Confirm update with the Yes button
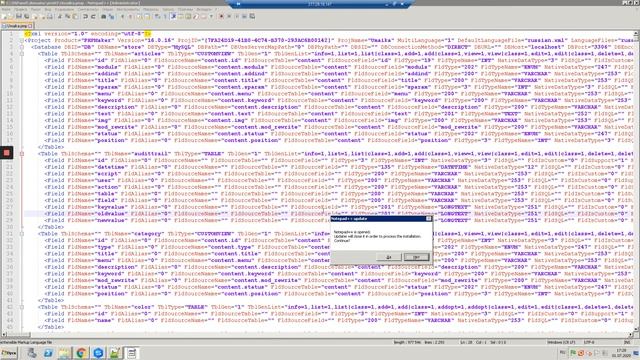 pos(389,257)
